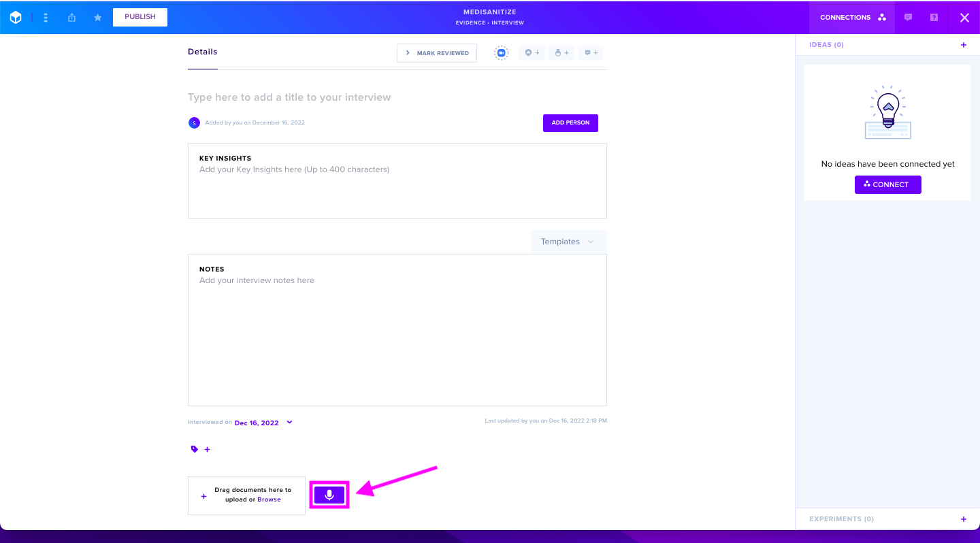The image size is (980, 543).
Task: Open the interviewed date dropdown chevron
Action: [x=289, y=422]
